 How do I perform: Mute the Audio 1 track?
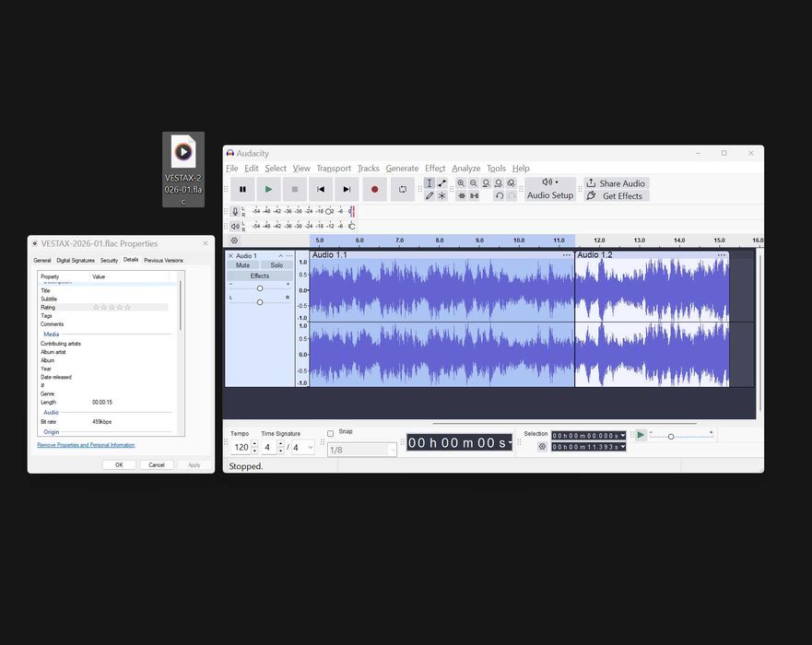tap(243, 265)
